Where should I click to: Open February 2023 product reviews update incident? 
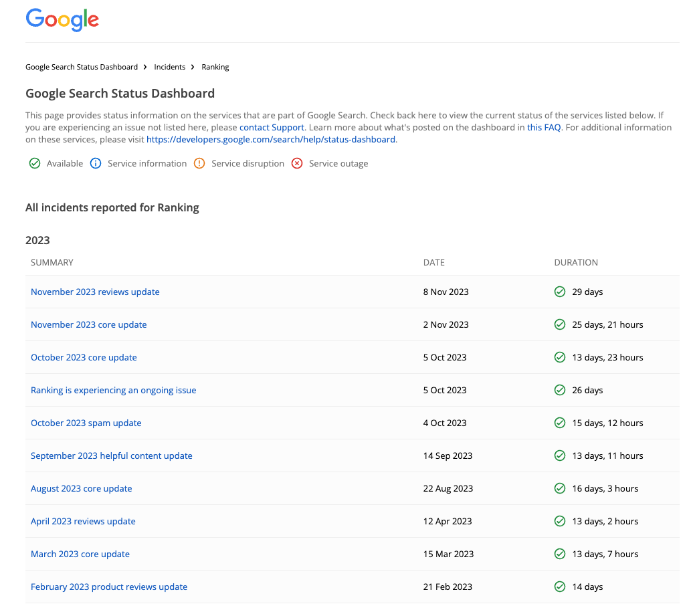click(109, 587)
